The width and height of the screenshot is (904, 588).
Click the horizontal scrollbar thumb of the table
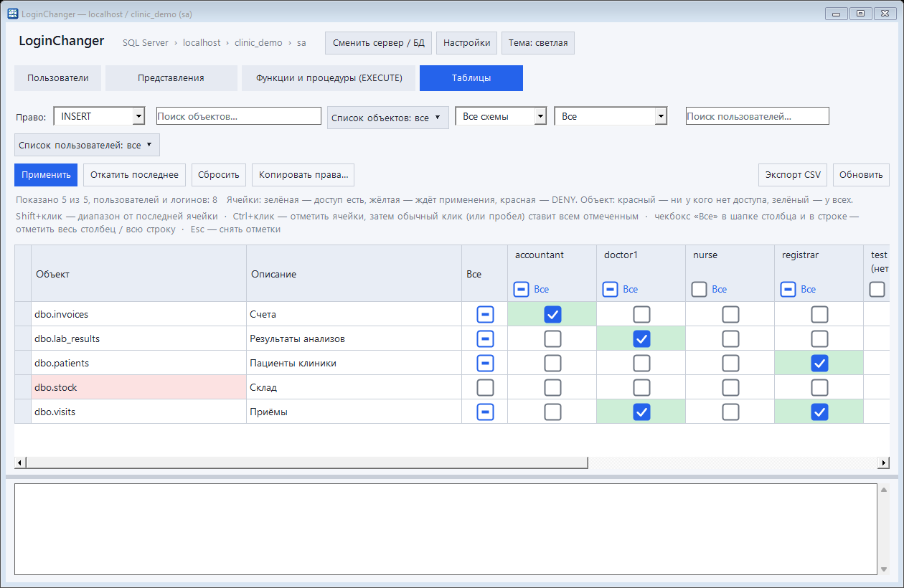pos(307,463)
